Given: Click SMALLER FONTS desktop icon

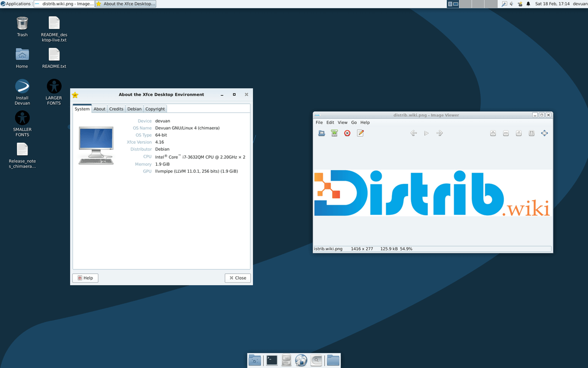Looking at the screenshot, I should [x=22, y=124].
